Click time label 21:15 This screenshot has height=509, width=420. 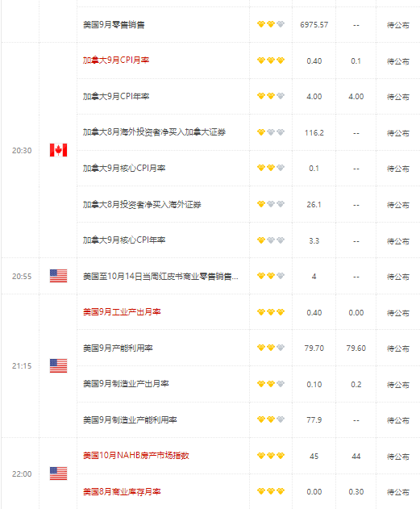tap(22, 366)
